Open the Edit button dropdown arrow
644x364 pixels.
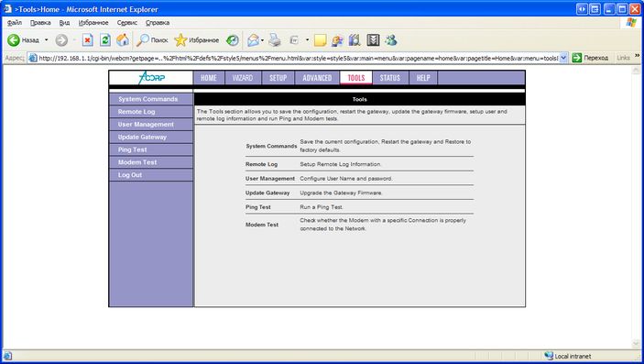pos(307,40)
